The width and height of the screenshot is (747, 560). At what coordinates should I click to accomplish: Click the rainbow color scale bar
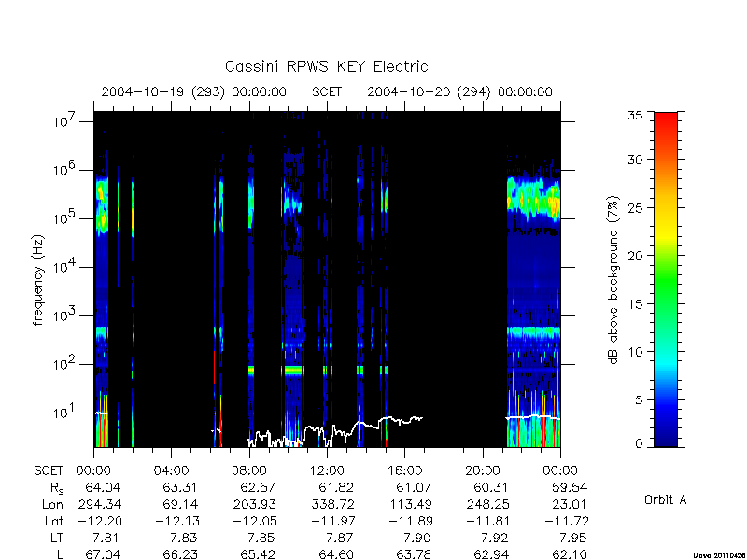[666, 279]
